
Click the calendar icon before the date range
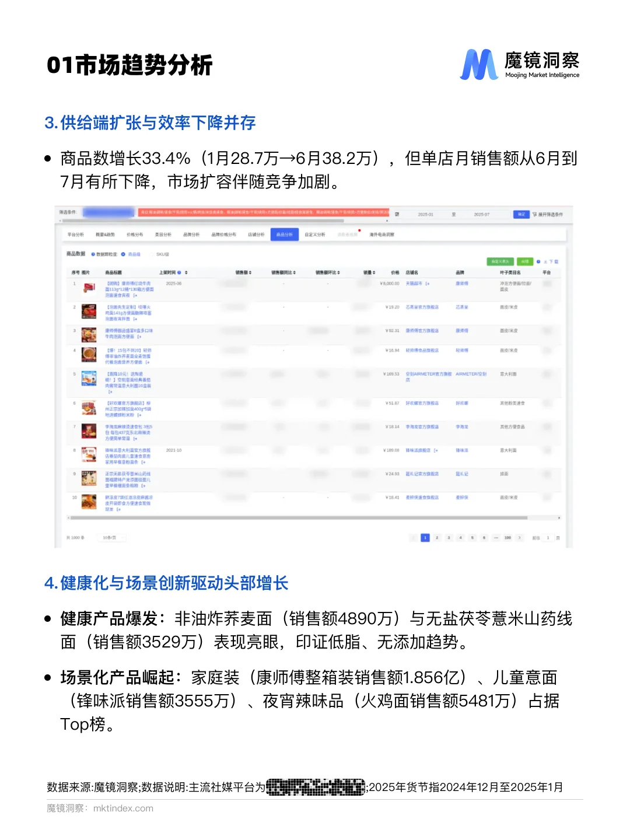pyautogui.click(x=397, y=214)
